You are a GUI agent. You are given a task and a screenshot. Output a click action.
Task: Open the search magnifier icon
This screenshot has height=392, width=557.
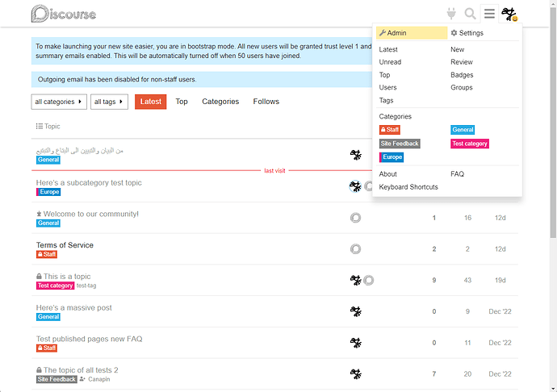[471, 14]
